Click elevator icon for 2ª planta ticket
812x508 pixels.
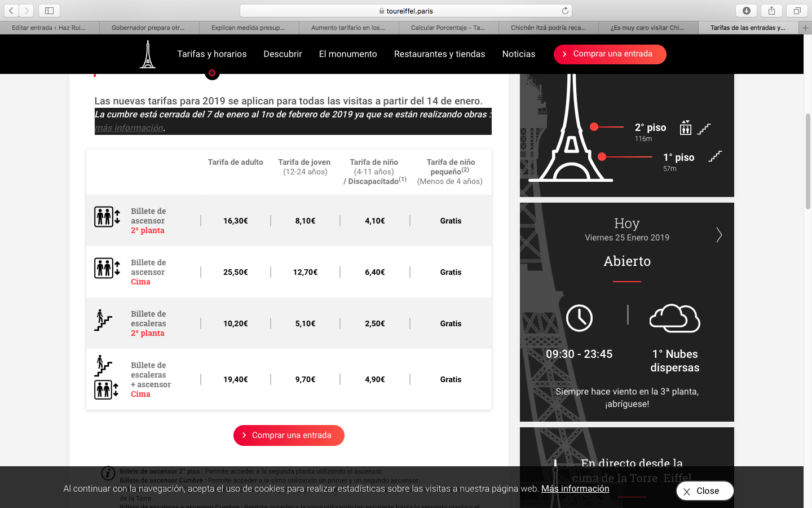pyautogui.click(x=107, y=217)
